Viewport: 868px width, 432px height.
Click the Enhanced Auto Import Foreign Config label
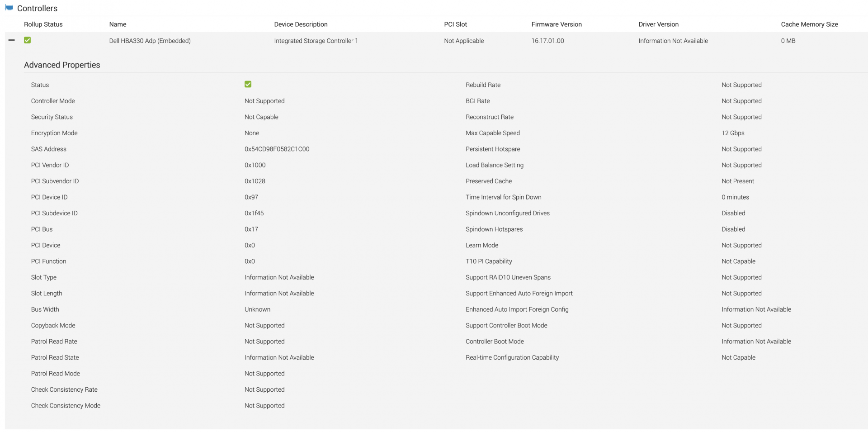[517, 309]
